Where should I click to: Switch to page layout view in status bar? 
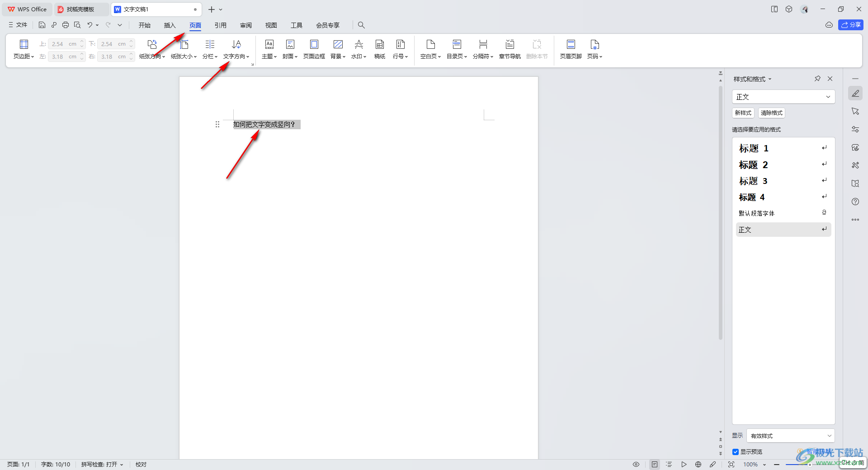(655, 464)
